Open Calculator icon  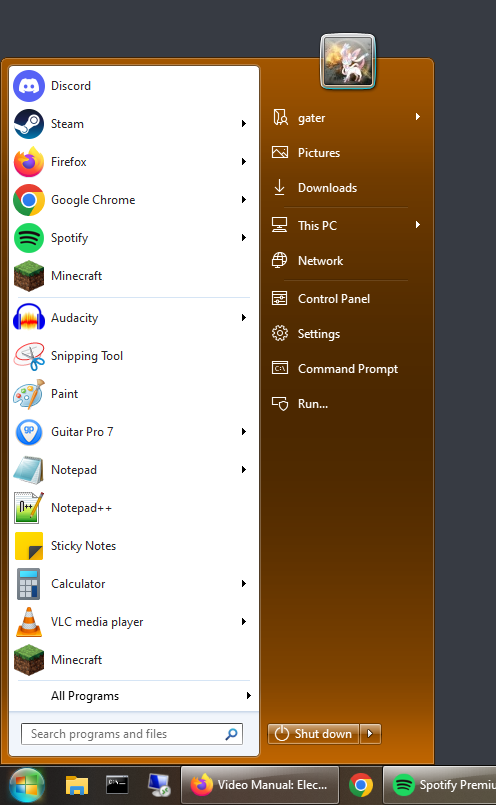pos(29,584)
